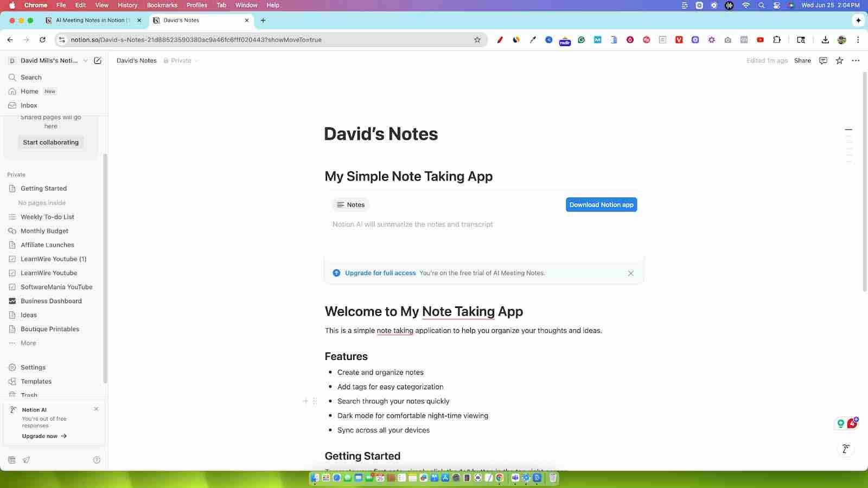
Task: Click the Dark mode bullet list item
Action: pos(413,416)
